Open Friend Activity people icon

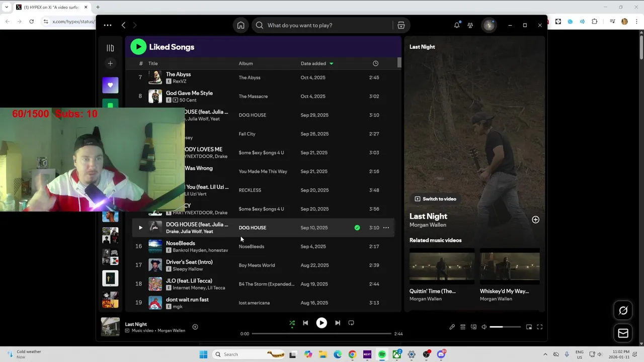[470, 25]
